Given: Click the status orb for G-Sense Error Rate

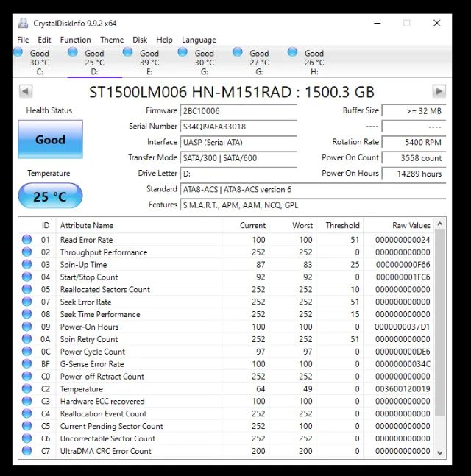Looking at the screenshot, I should click(x=27, y=364).
